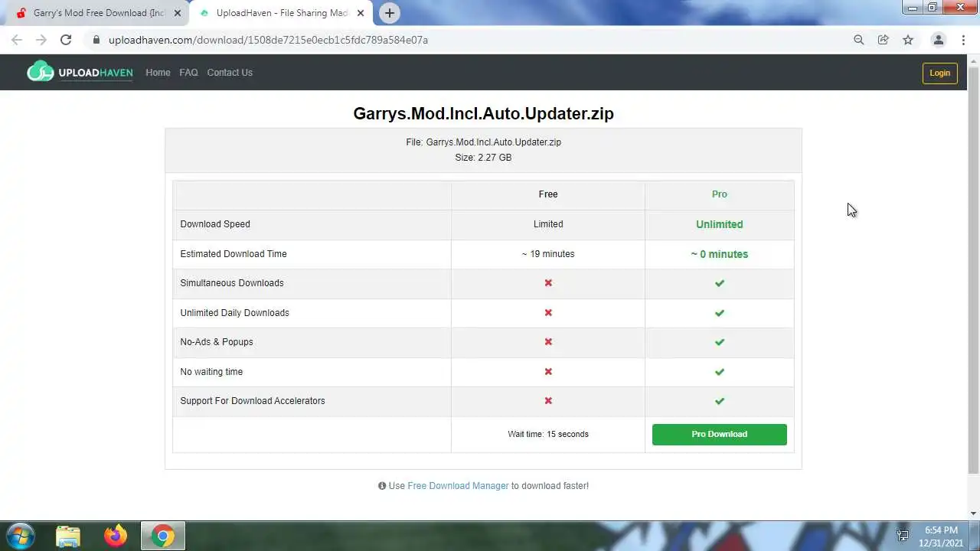Viewport: 980px width, 551px height.
Task: Click the network tray icon
Action: point(903,536)
